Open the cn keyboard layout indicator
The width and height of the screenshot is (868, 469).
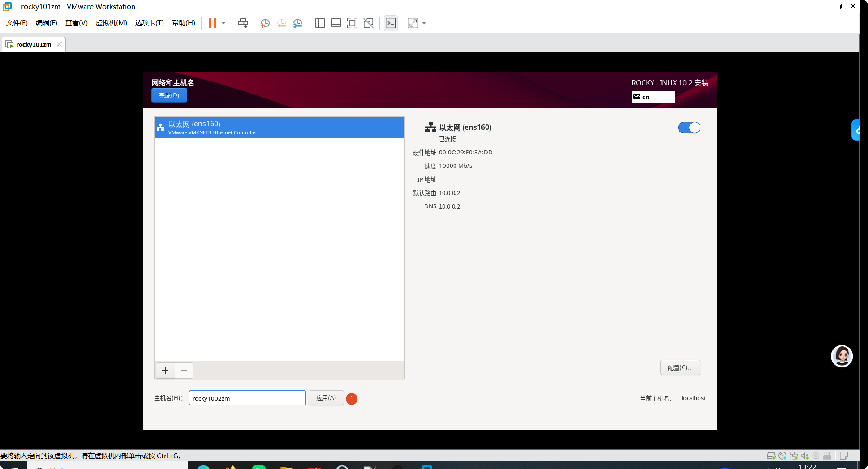pos(653,97)
